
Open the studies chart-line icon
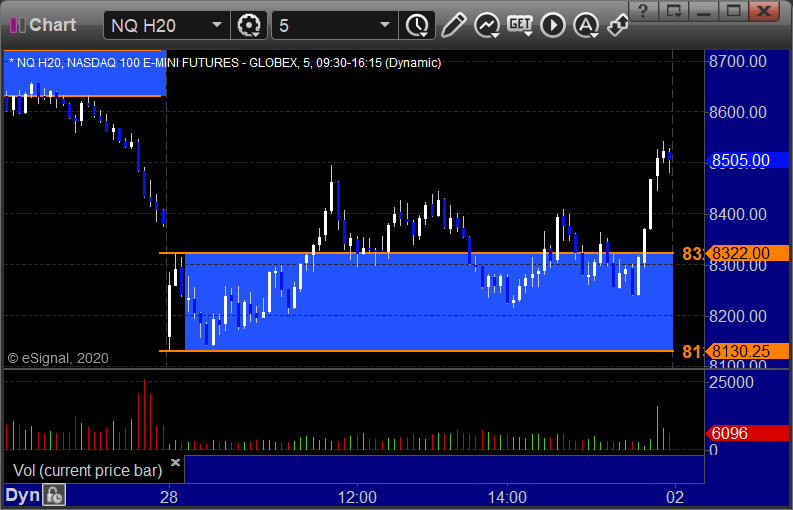pos(487,25)
